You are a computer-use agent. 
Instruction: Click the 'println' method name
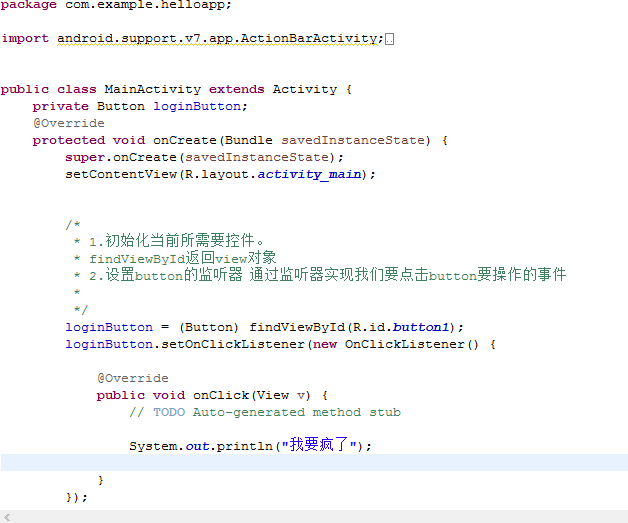click(x=245, y=446)
